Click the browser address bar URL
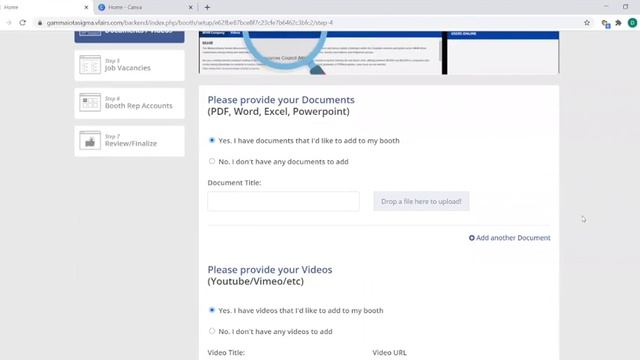Screen dimensions: 640x360 (190, 23)
